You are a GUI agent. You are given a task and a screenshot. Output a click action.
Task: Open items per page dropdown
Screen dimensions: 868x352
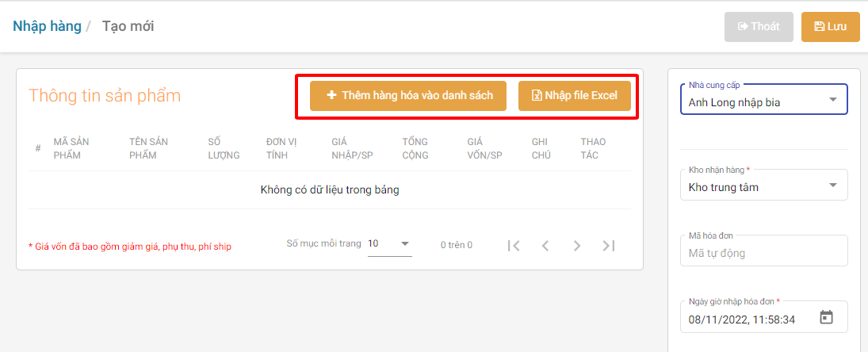pyautogui.click(x=389, y=244)
